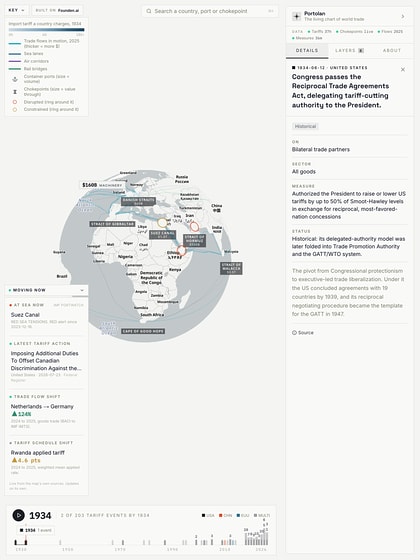The image size is (420, 560).
Task: Toggle the CHN event filter in legend
Action: pyautogui.click(x=225, y=515)
